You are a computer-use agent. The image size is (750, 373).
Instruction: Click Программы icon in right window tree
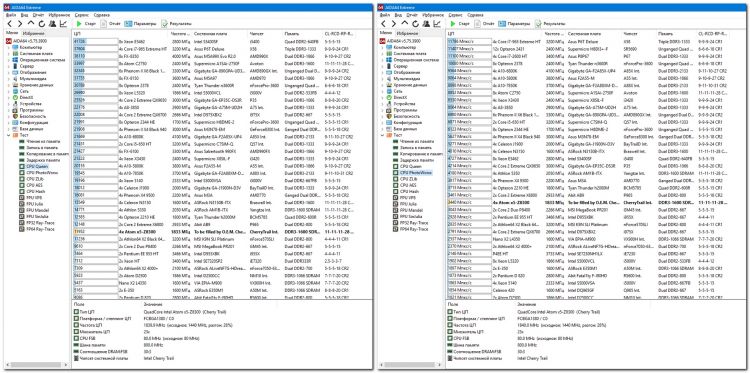pyautogui.click(x=389, y=110)
